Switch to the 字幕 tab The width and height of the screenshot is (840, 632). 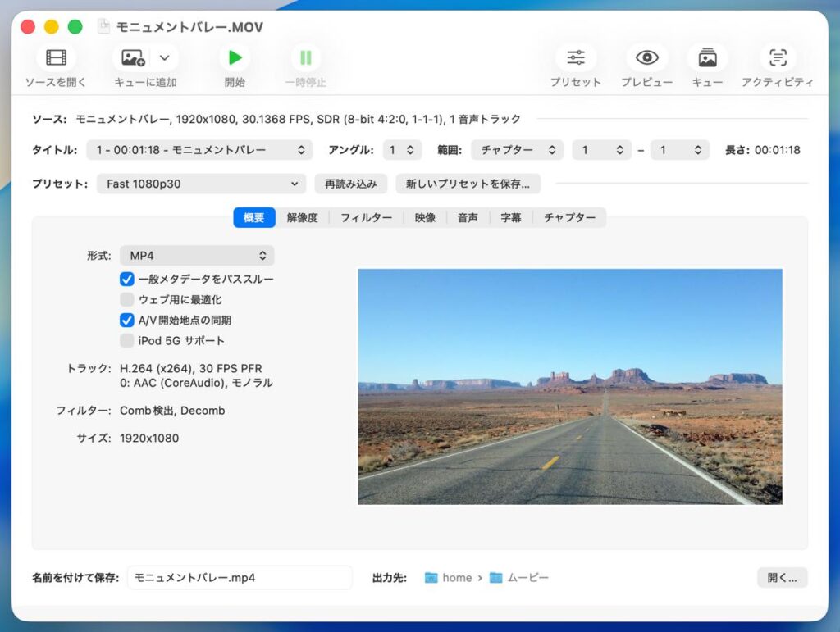coord(511,217)
